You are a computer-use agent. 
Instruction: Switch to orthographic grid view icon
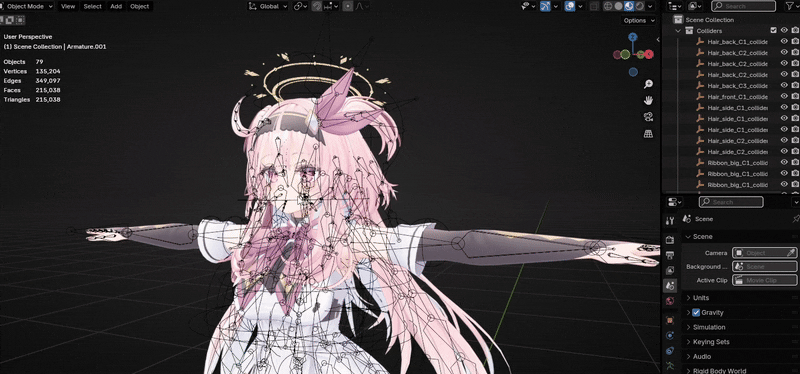tap(648, 134)
